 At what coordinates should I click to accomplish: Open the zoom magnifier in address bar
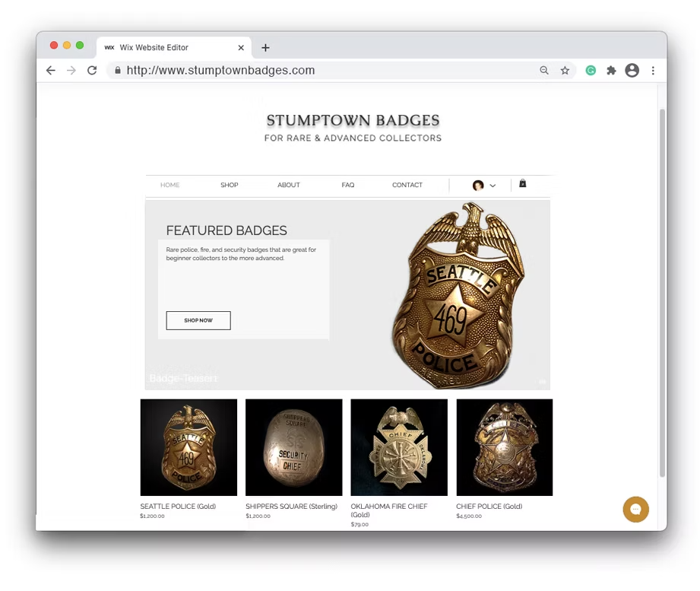pyautogui.click(x=543, y=71)
